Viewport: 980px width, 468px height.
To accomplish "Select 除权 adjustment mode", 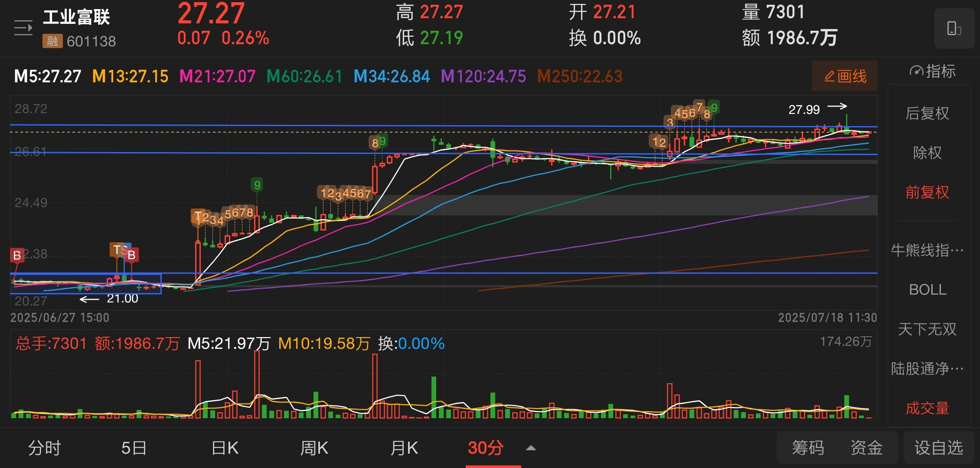I will [x=927, y=153].
